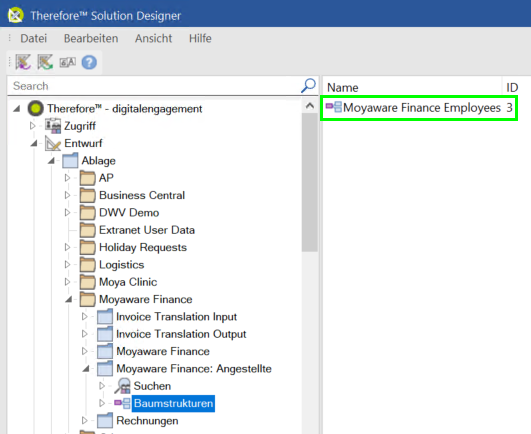Expand Invoice Translation Output category

pyautogui.click(x=84, y=334)
